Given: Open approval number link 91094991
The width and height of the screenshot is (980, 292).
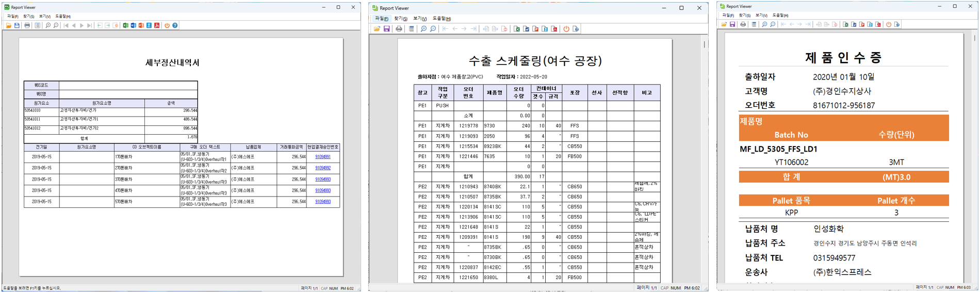Looking at the screenshot, I should [x=323, y=157].
